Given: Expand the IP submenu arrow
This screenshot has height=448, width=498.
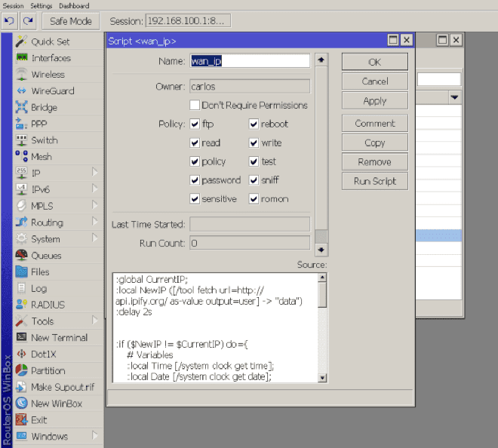Looking at the screenshot, I should (94, 172).
